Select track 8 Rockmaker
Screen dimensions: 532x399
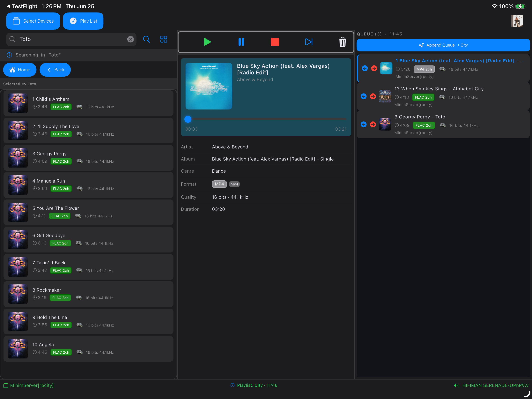coord(89,294)
